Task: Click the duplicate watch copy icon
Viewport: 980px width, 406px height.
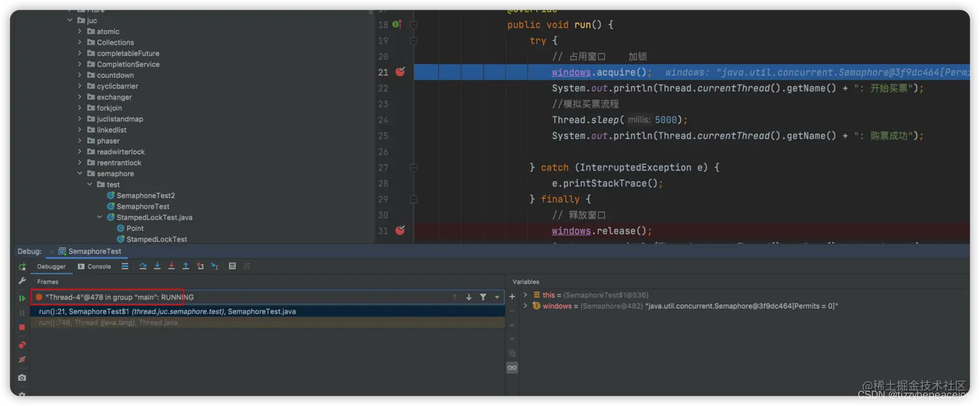Action: (x=512, y=354)
